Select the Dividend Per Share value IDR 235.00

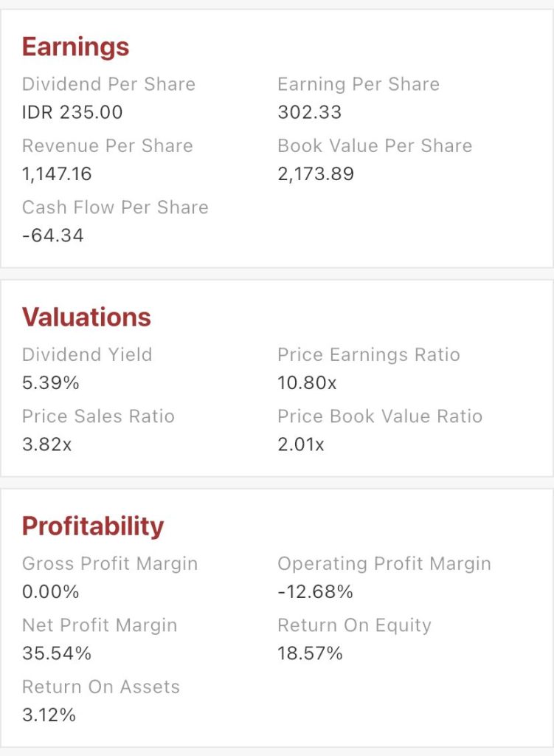(72, 112)
